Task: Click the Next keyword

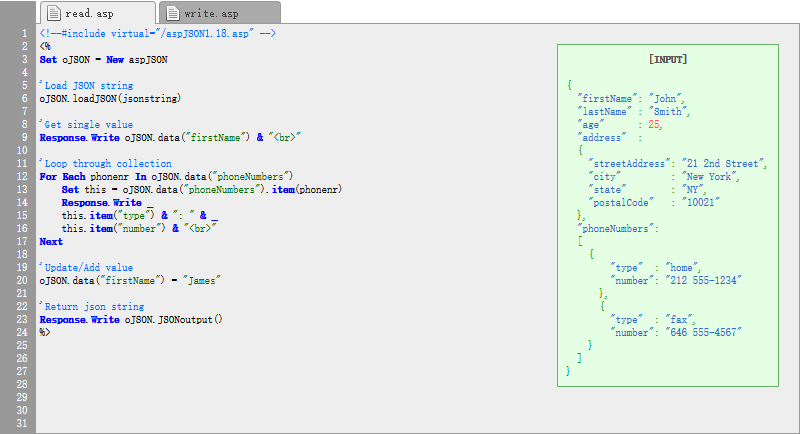Action: coord(51,242)
